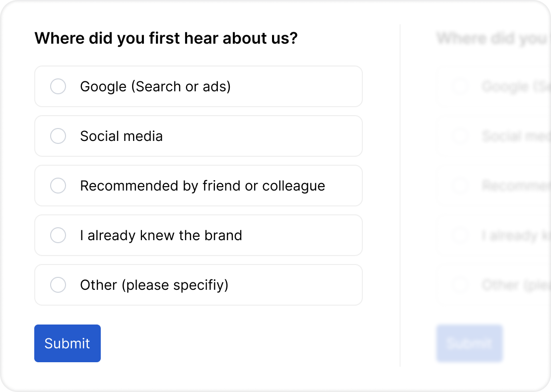Screen dimensions: 551x392
Task: Click the "Social media" option text
Action: click(122, 136)
